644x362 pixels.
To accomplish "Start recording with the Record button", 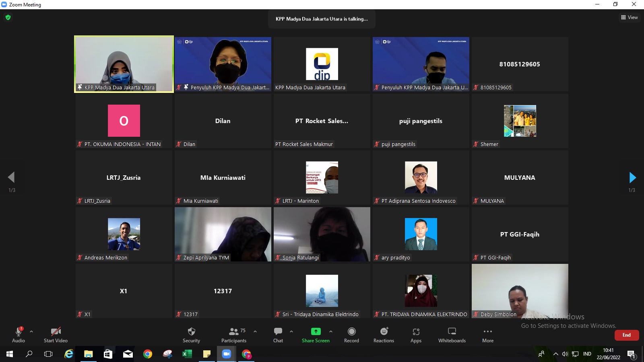I will 351,335.
